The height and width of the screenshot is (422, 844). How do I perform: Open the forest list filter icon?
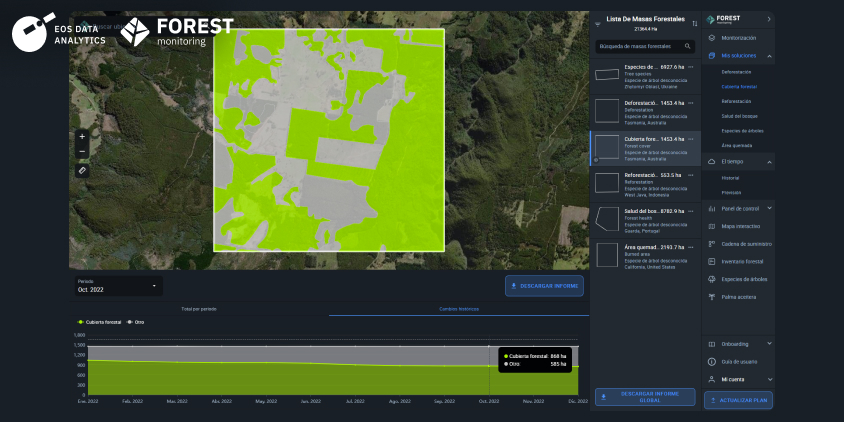(597, 24)
